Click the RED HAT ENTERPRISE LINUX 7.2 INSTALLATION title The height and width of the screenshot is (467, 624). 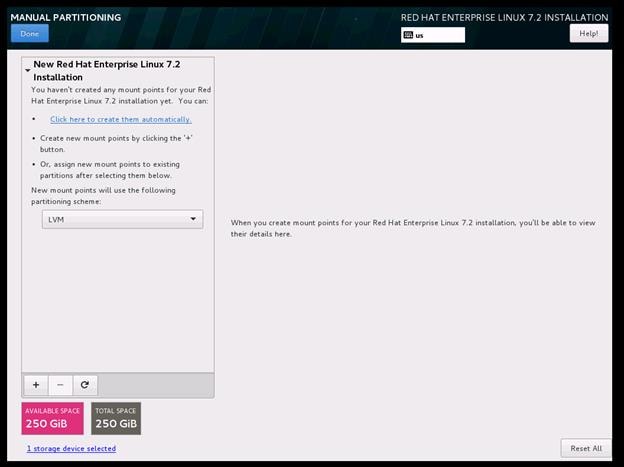[x=504, y=18]
